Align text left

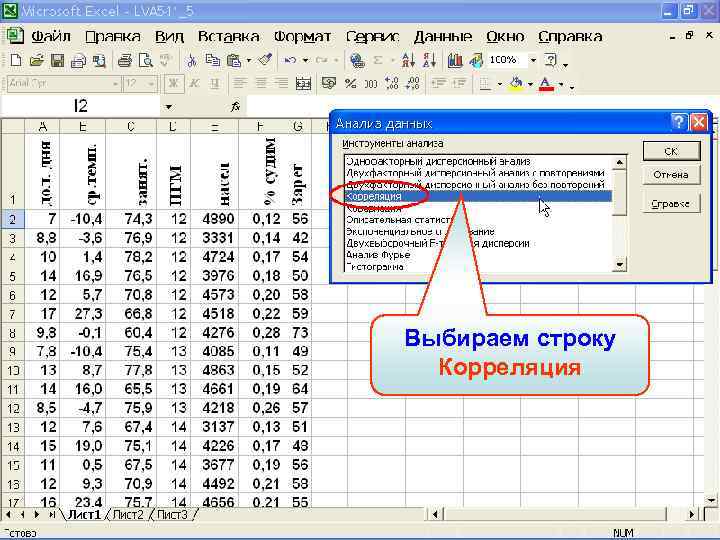pos(239,84)
